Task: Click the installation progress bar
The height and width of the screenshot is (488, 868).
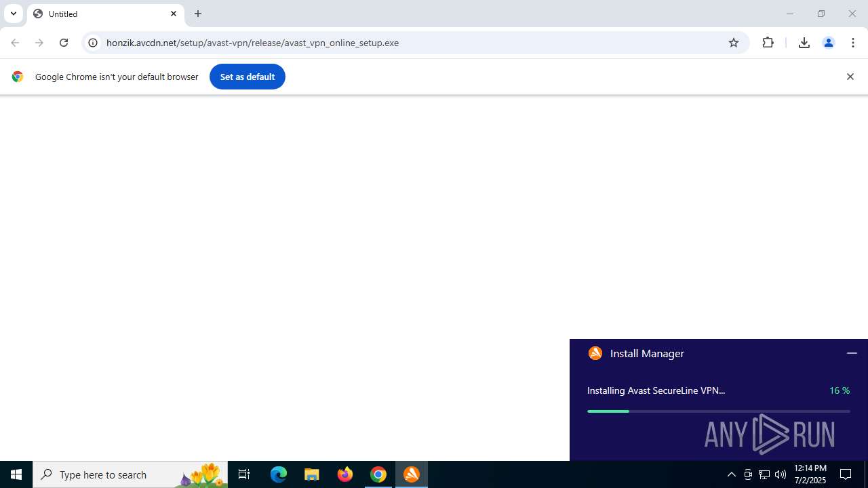Action: 718,411
